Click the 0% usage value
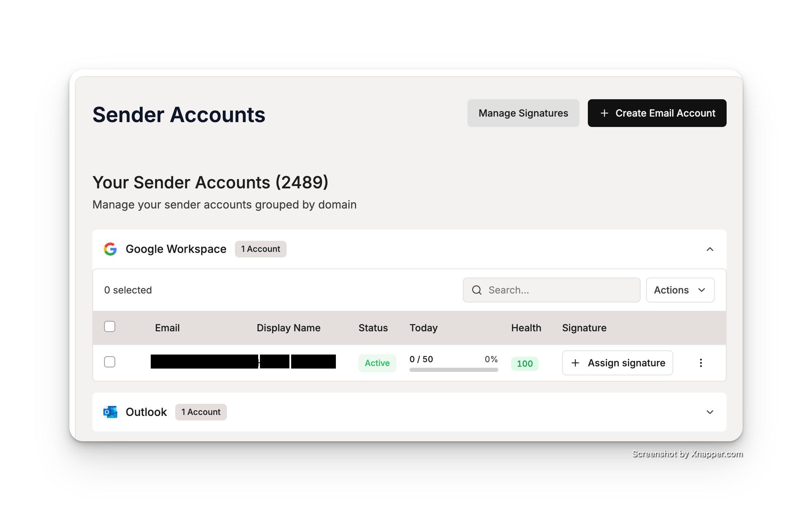 click(x=491, y=359)
